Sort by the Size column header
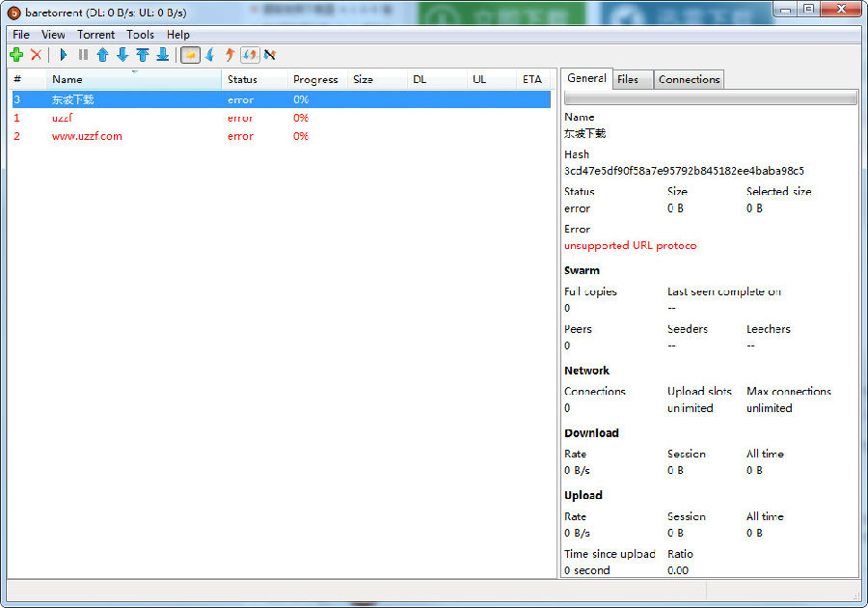Viewport: 868px width, 608px height. (x=377, y=79)
